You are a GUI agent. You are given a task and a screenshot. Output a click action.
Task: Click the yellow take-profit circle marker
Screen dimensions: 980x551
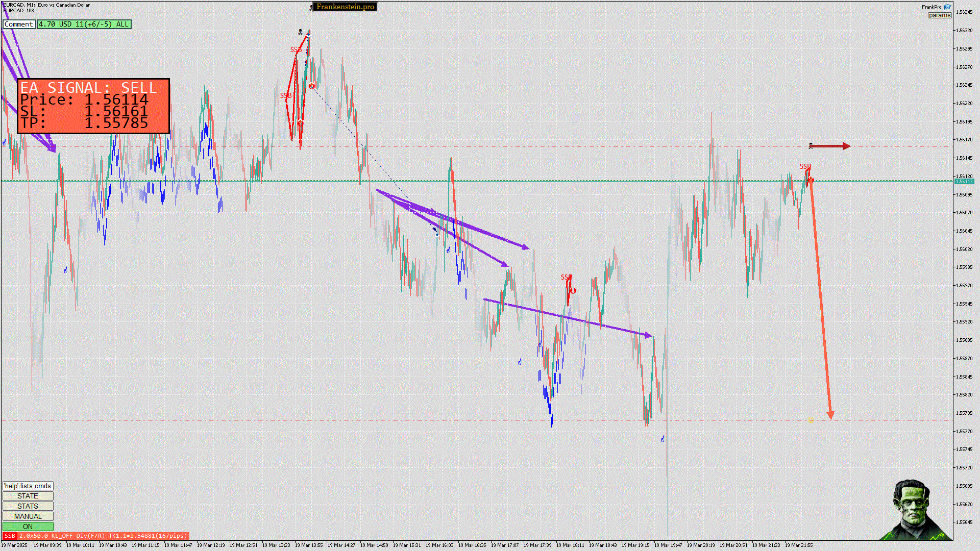(812, 420)
